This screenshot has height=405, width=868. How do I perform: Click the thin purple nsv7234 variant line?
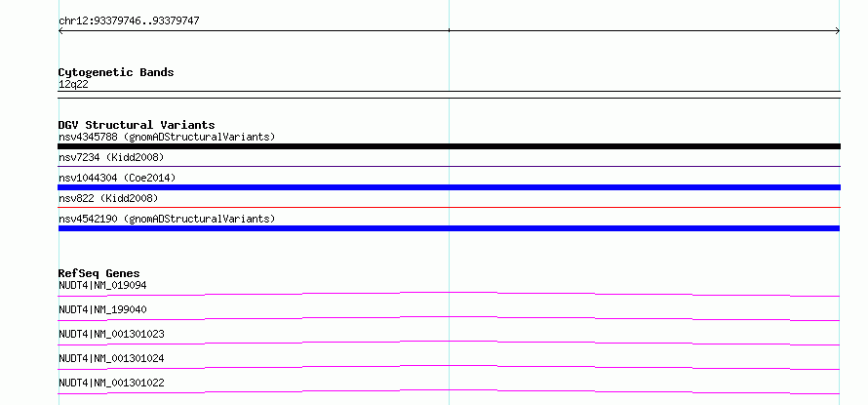[449, 166]
